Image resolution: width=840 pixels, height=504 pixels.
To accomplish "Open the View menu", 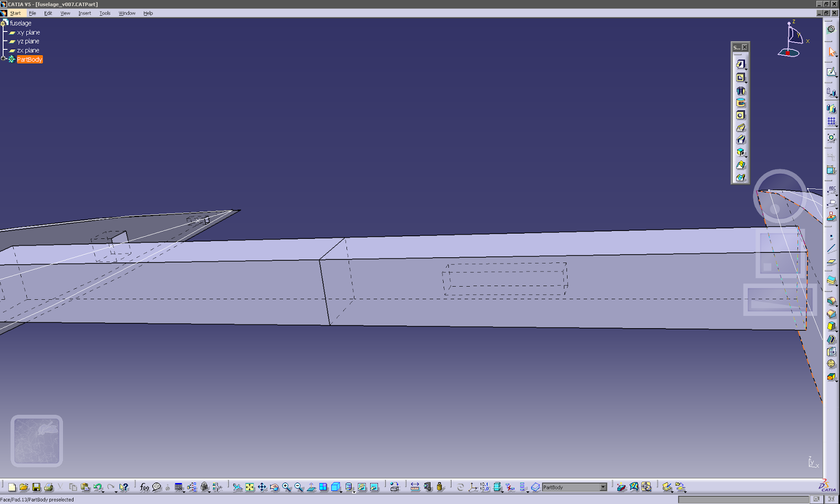I will pyautogui.click(x=65, y=13).
